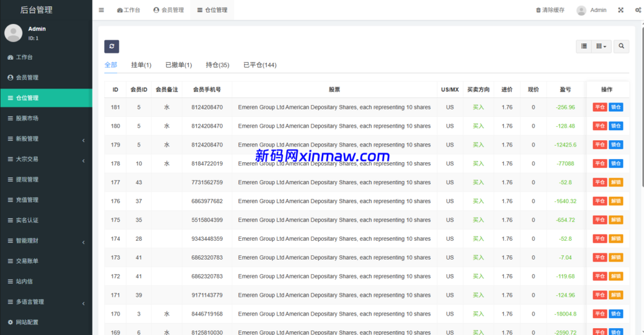
Task: Click 锁仓 button for row ID 170
Action: click(x=616, y=314)
